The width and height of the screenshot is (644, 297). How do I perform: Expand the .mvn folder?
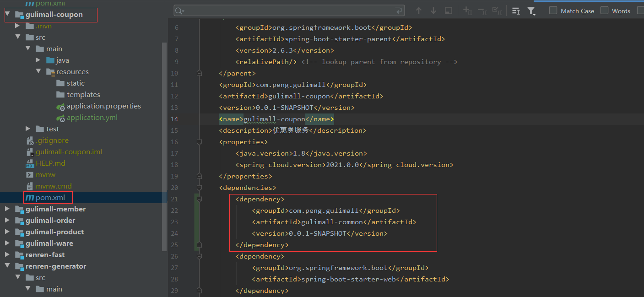tap(17, 26)
